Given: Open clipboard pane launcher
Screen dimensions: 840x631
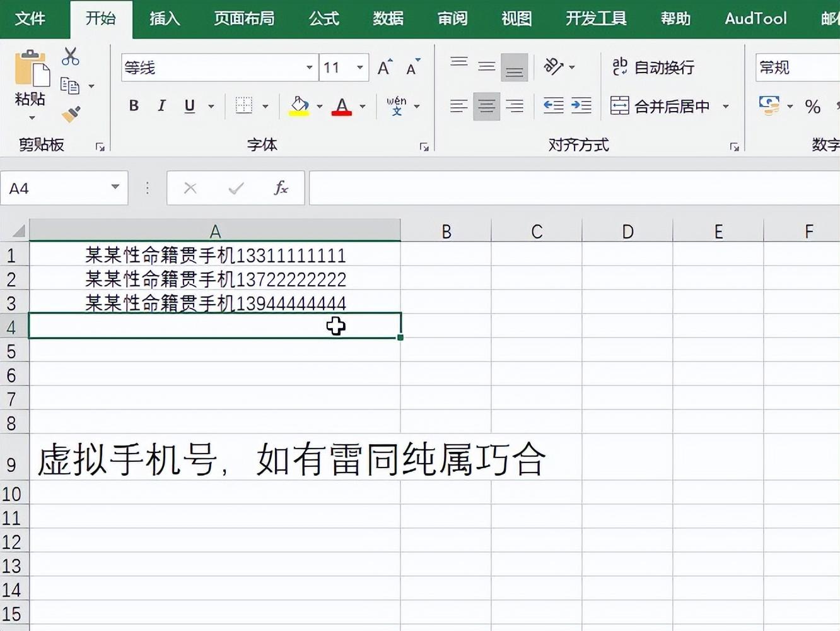Looking at the screenshot, I should tap(100, 146).
